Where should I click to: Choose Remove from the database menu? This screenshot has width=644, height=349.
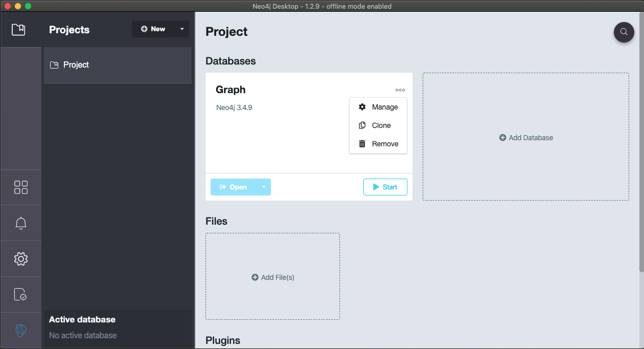pyautogui.click(x=378, y=144)
